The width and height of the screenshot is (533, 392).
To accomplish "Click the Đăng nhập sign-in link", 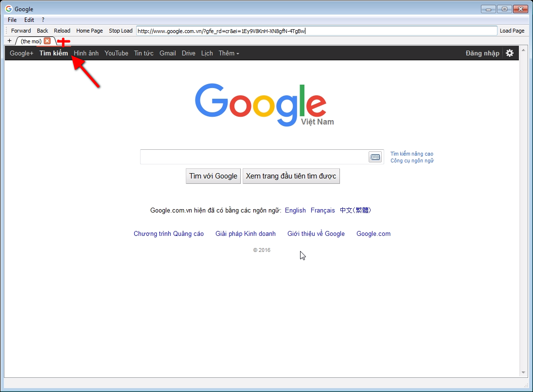I will pyautogui.click(x=482, y=53).
